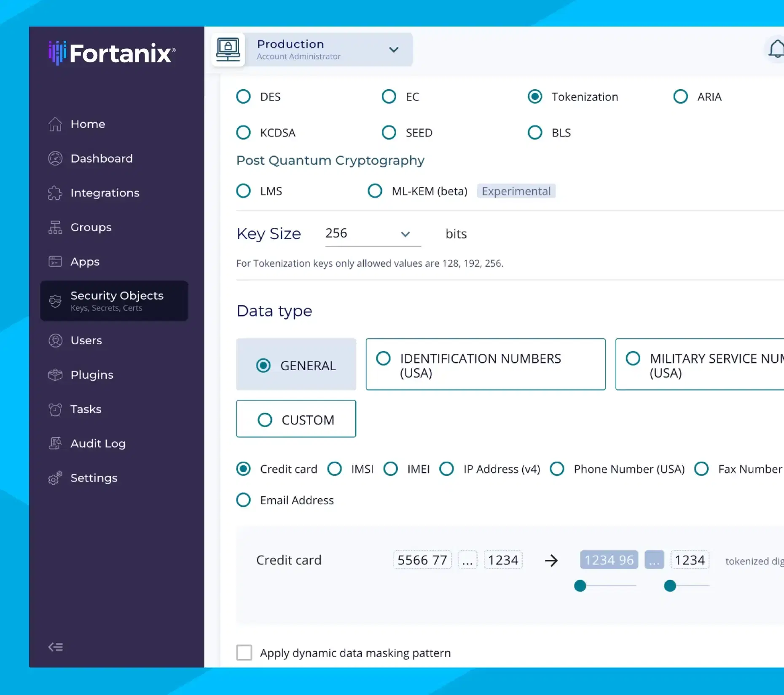
Task: Select the LMS radio button
Action: tap(243, 191)
